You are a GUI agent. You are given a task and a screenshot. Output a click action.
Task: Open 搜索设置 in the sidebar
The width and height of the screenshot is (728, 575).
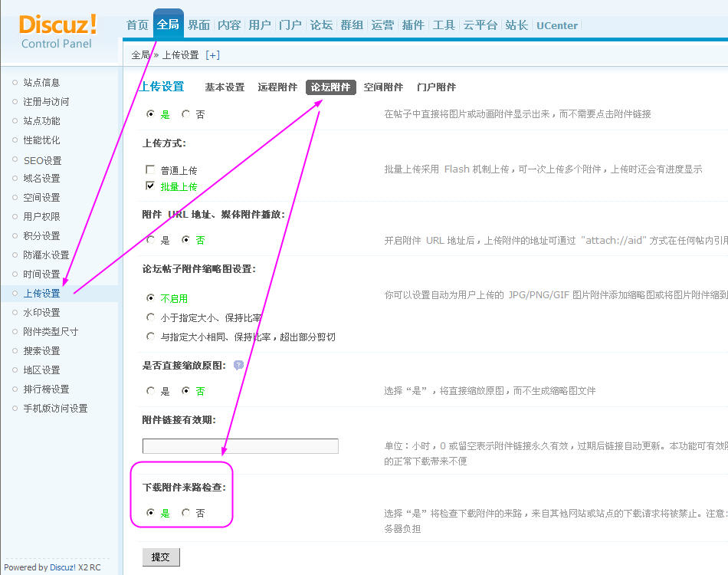point(42,351)
